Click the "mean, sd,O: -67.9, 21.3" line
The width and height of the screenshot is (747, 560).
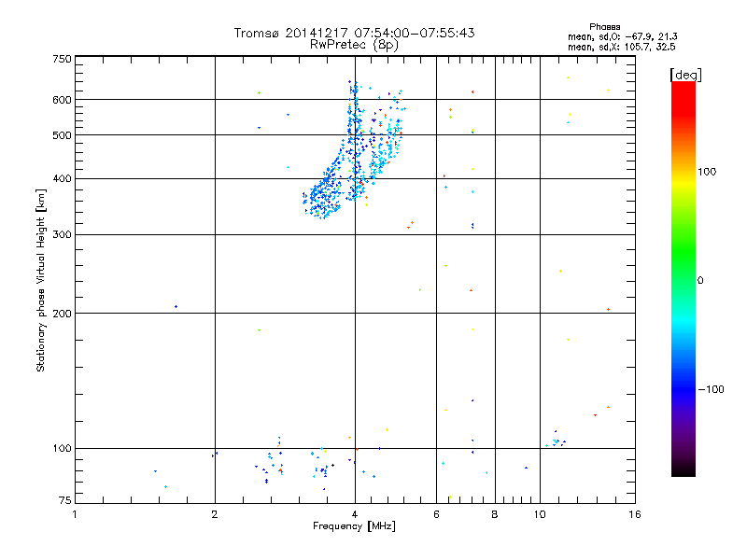pyautogui.click(x=623, y=36)
